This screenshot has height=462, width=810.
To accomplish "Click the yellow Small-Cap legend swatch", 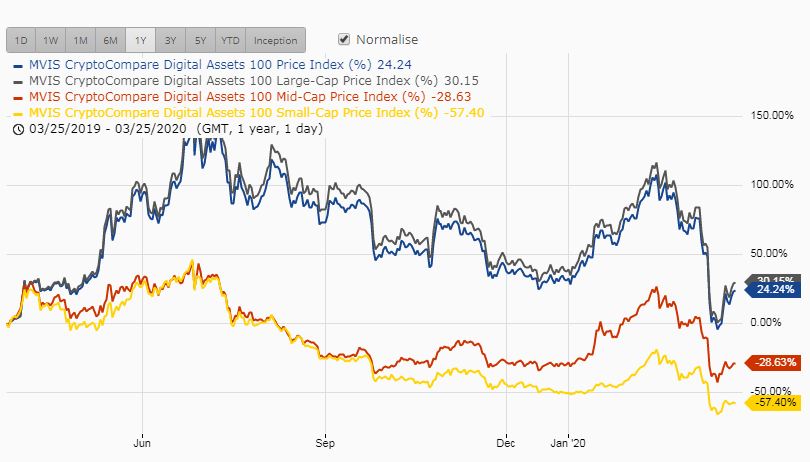I will pyautogui.click(x=18, y=114).
